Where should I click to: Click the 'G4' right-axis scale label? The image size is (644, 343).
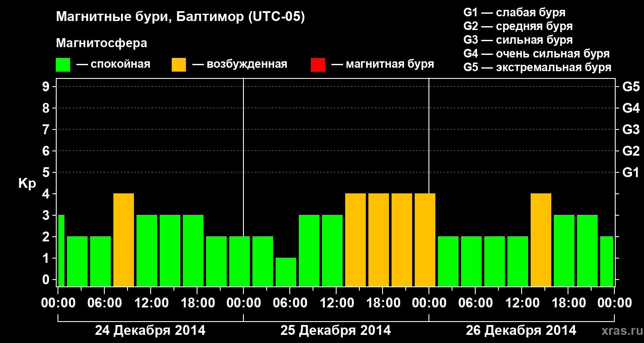631,108
